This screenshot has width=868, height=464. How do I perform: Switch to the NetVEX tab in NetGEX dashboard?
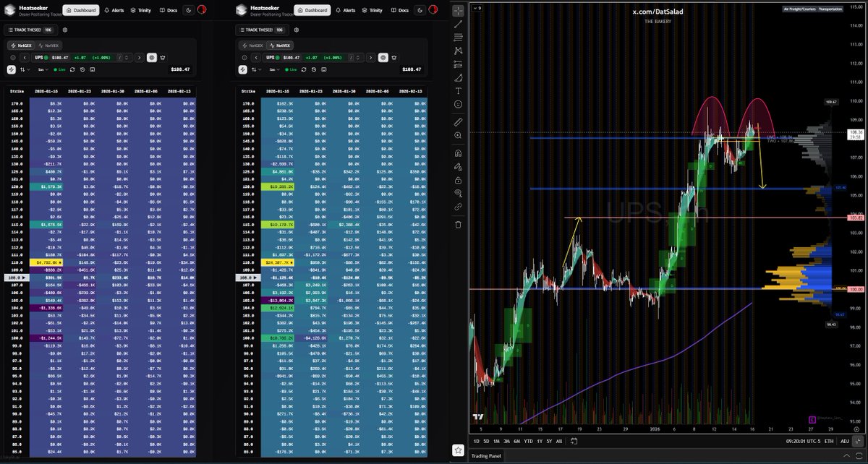tap(48, 46)
